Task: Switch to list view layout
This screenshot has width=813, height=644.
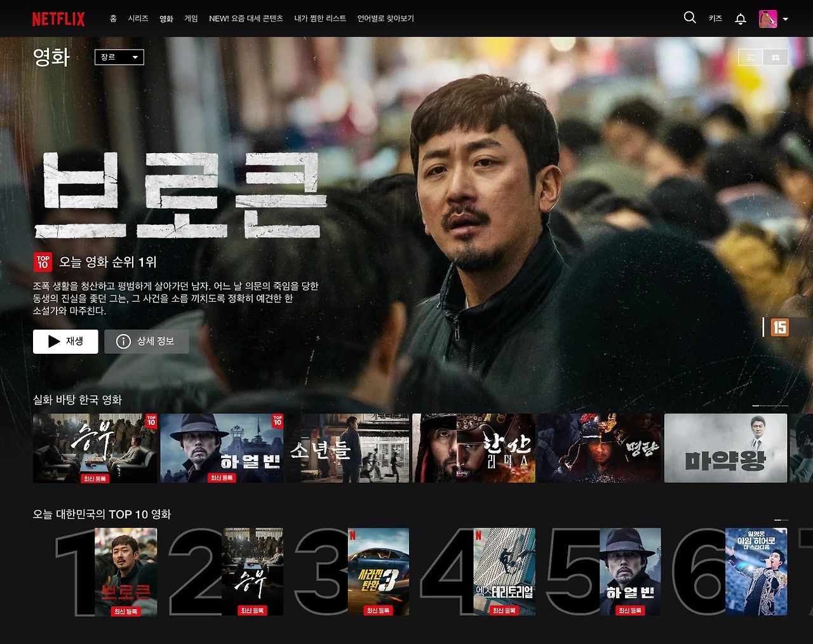Action: pyautogui.click(x=751, y=57)
